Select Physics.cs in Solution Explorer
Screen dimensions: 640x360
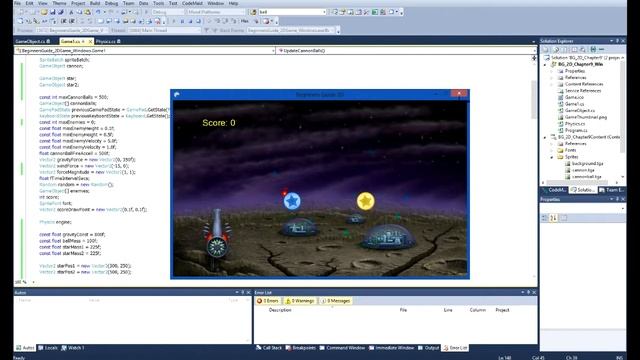point(575,124)
